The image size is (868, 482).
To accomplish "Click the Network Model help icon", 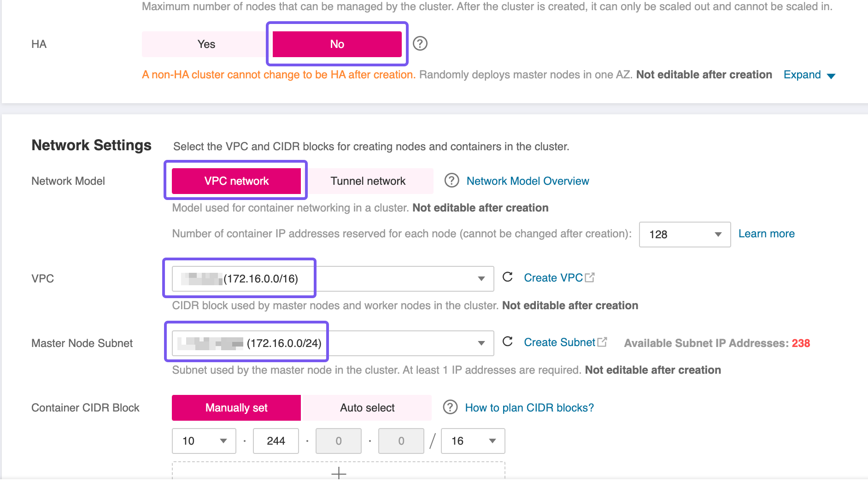I will (x=452, y=181).
